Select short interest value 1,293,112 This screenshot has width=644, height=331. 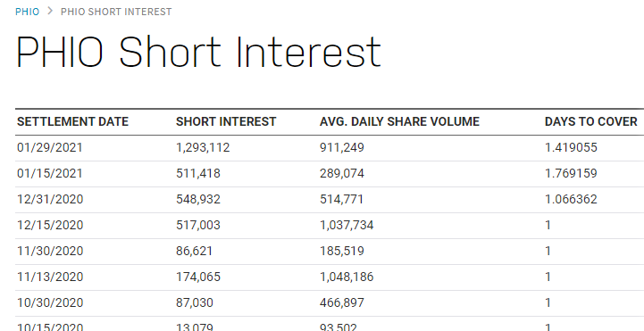[203, 148]
